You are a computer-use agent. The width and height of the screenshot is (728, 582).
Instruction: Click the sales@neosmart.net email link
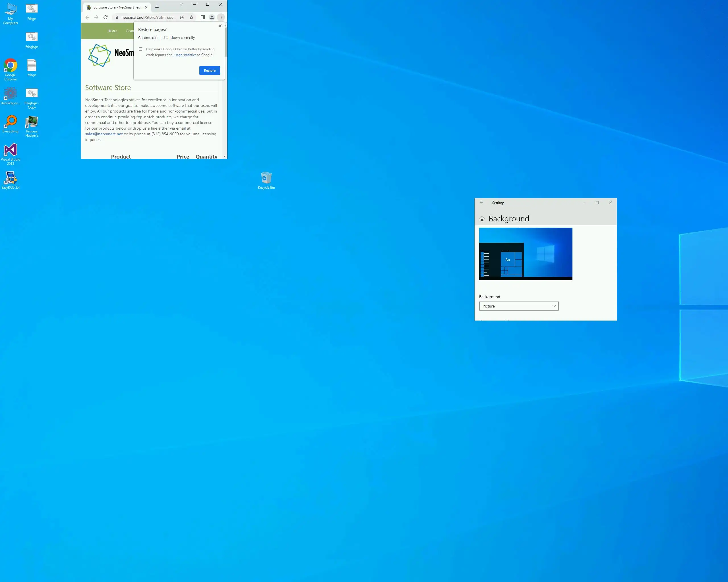104,134
